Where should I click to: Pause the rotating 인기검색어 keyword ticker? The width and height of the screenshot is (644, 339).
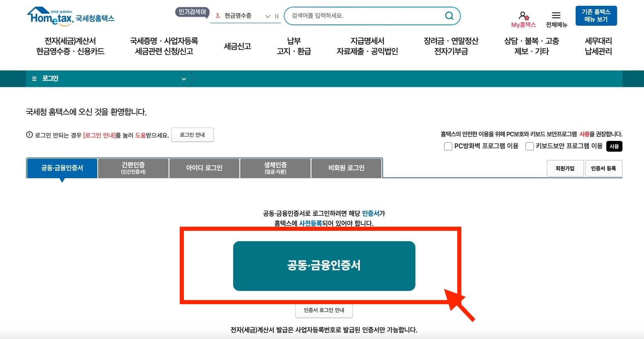point(276,17)
